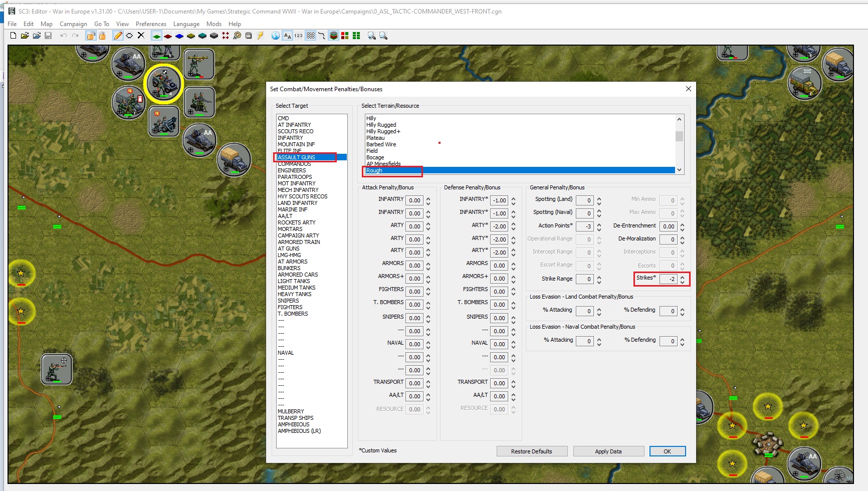The height and width of the screenshot is (491, 868).
Task: Click the open padlock toolbar icon
Action: 91,36
